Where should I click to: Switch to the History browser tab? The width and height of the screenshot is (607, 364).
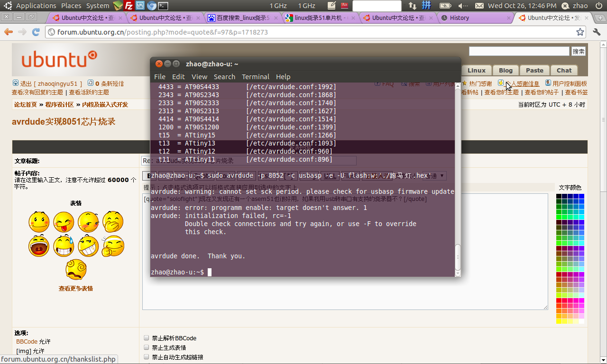[475, 18]
